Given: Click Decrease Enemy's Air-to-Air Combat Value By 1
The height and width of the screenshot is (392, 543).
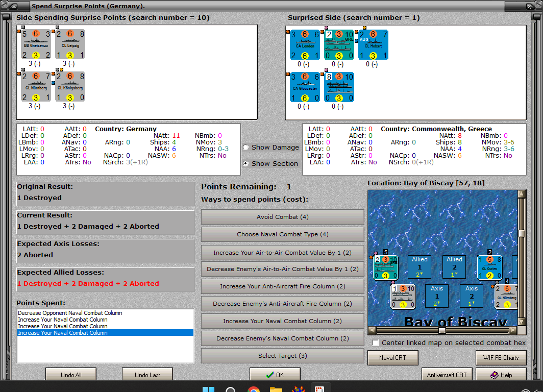Looking at the screenshot, I should [x=283, y=269].
